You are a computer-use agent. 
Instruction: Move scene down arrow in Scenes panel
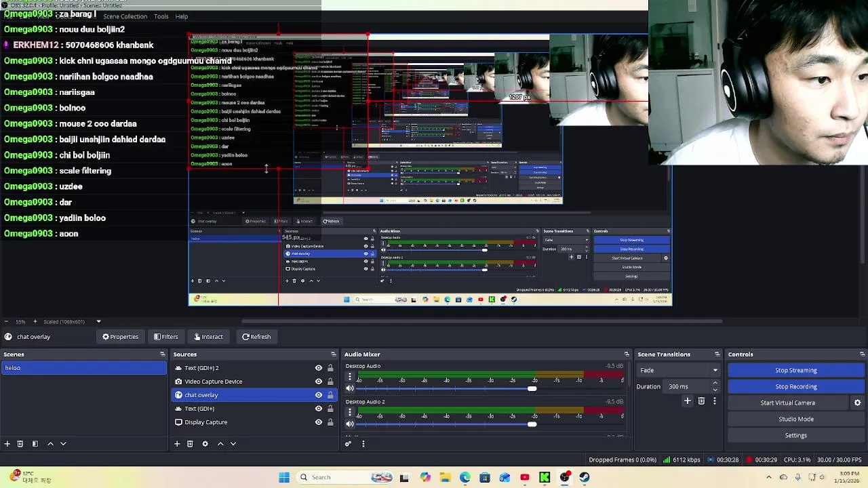[x=63, y=444]
